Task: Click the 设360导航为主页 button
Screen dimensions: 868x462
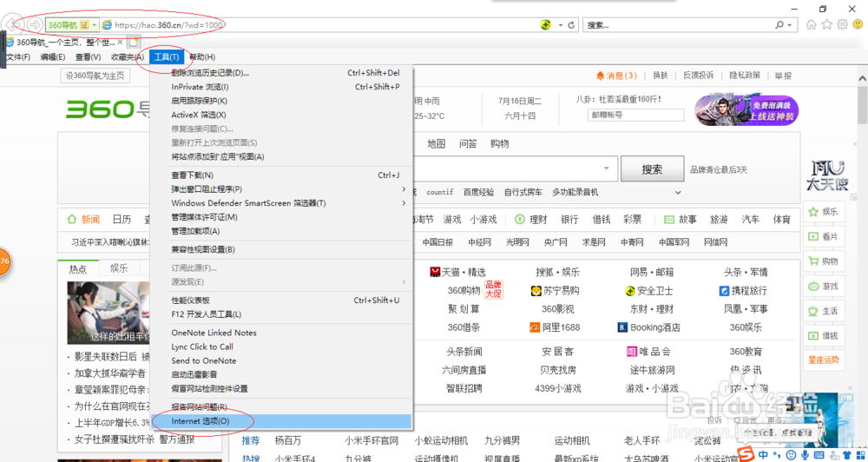Action: tap(95, 76)
